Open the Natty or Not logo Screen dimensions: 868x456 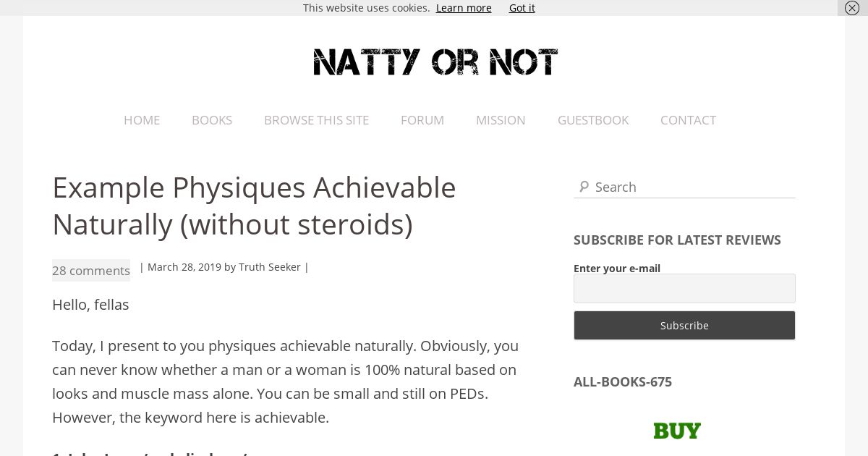[435, 62]
